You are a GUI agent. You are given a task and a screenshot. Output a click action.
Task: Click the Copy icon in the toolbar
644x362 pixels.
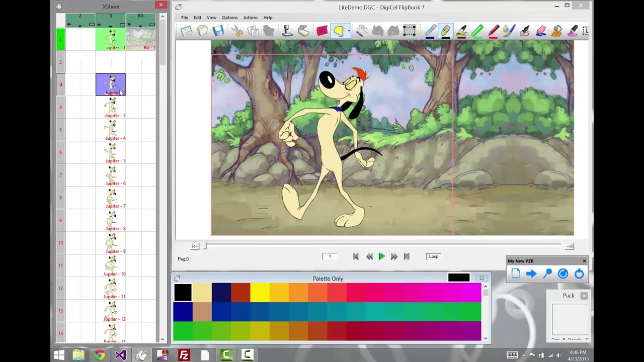253,31
